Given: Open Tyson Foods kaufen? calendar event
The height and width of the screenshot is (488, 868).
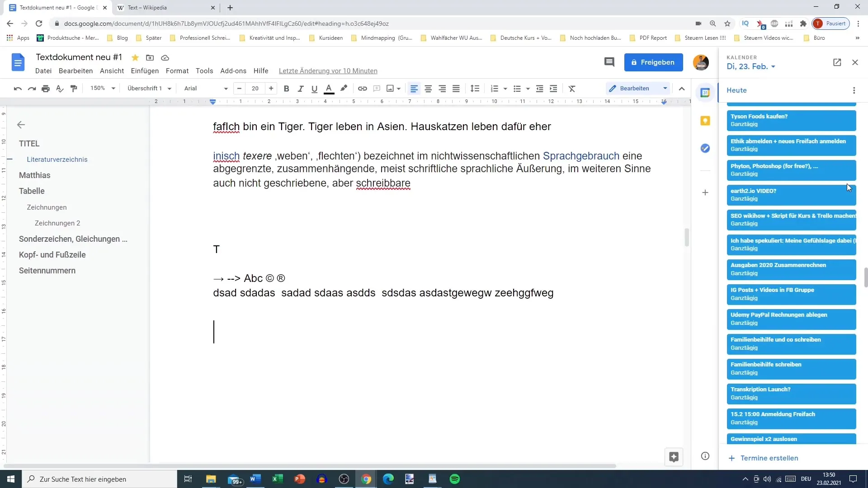Looking at the screenshot, I should (x=791, y=120).
